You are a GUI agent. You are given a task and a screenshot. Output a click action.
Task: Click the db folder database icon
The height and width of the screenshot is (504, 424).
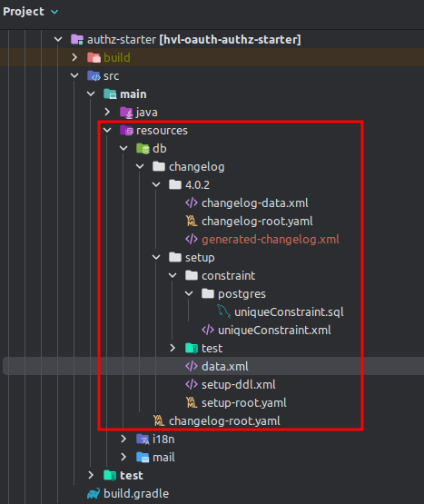143,149
